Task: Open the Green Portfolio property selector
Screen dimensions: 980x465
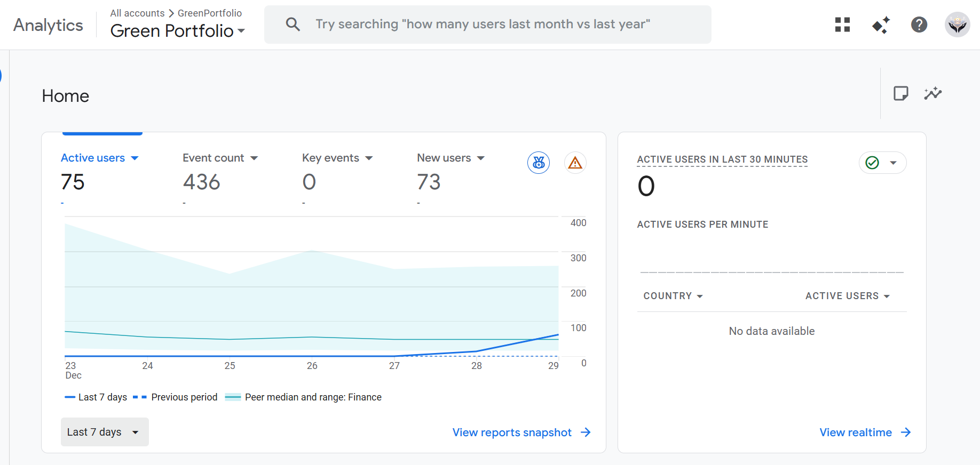Action: coord(177,31)
